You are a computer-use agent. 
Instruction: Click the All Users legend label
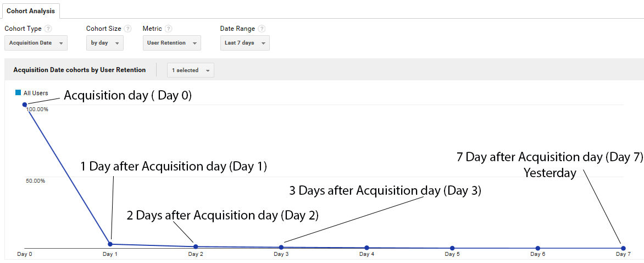click(x=36, y=94)
